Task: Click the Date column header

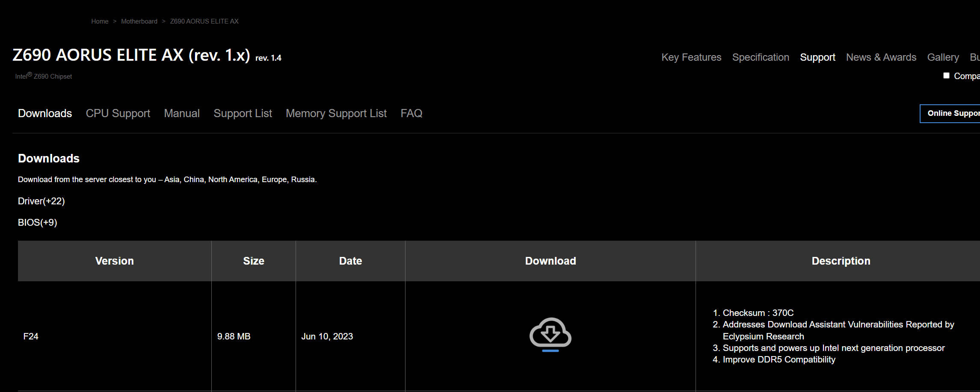Action: [x=351, y=261]
